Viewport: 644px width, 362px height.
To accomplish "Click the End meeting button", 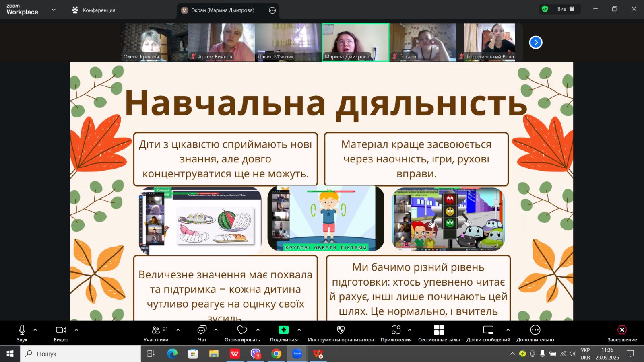I will point(622,330).
